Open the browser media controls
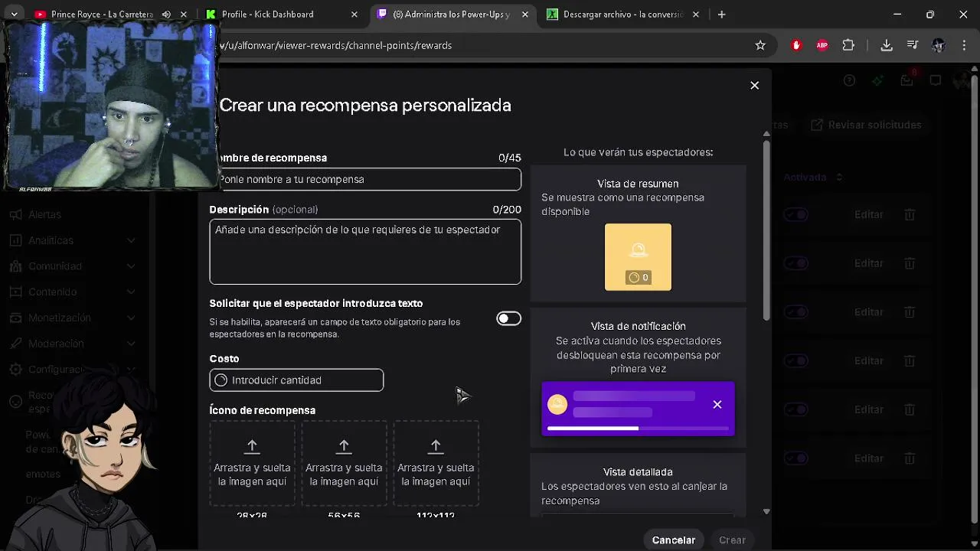 click(x=912, y=45)
